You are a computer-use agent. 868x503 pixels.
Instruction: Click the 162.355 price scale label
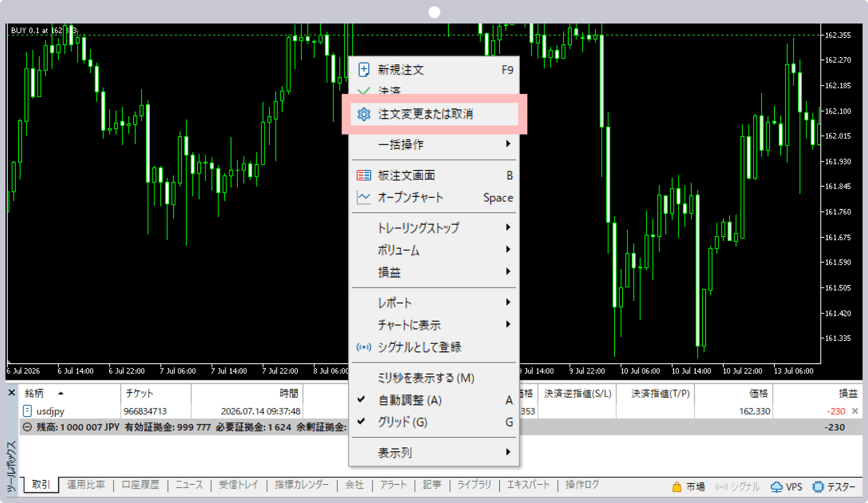[838, 35]
